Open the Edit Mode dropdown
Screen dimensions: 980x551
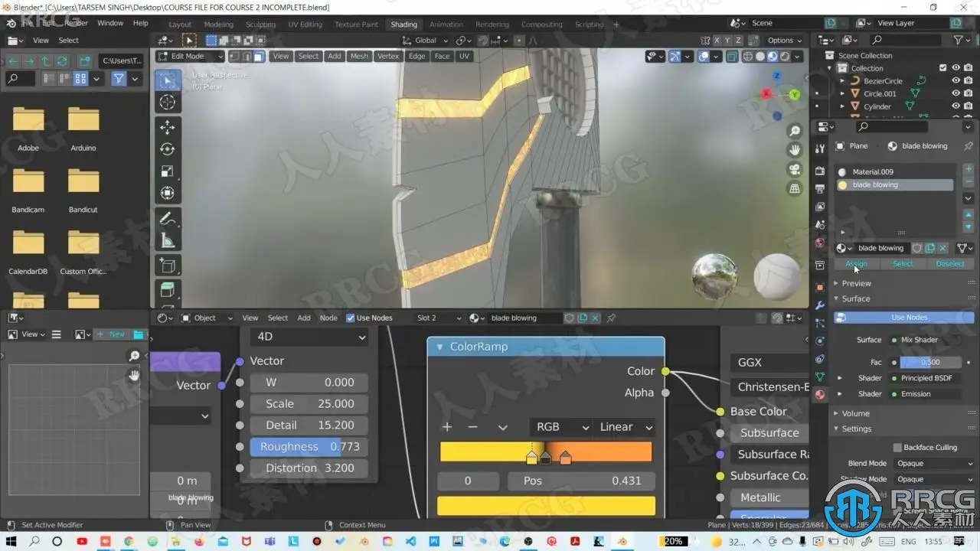coord(191,56)
